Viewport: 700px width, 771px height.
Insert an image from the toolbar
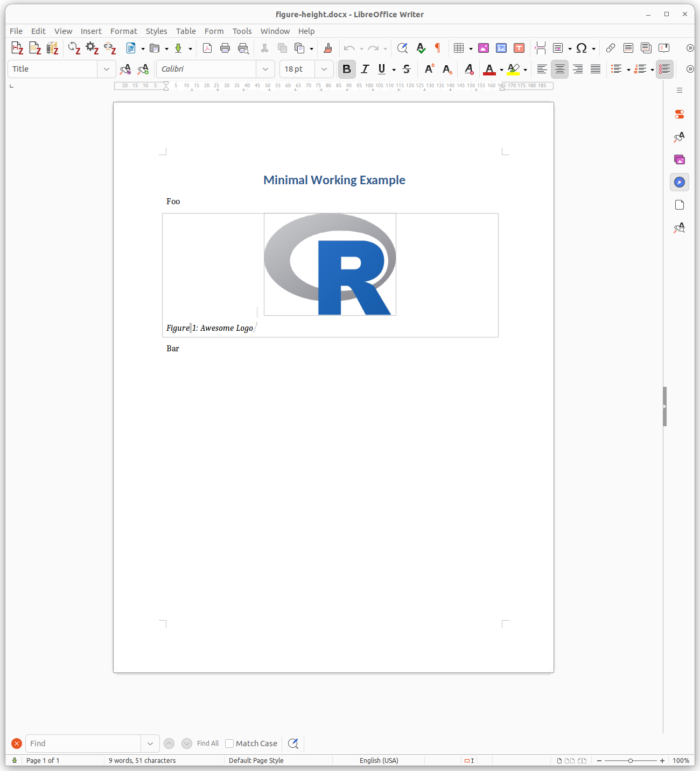point(484,48)
